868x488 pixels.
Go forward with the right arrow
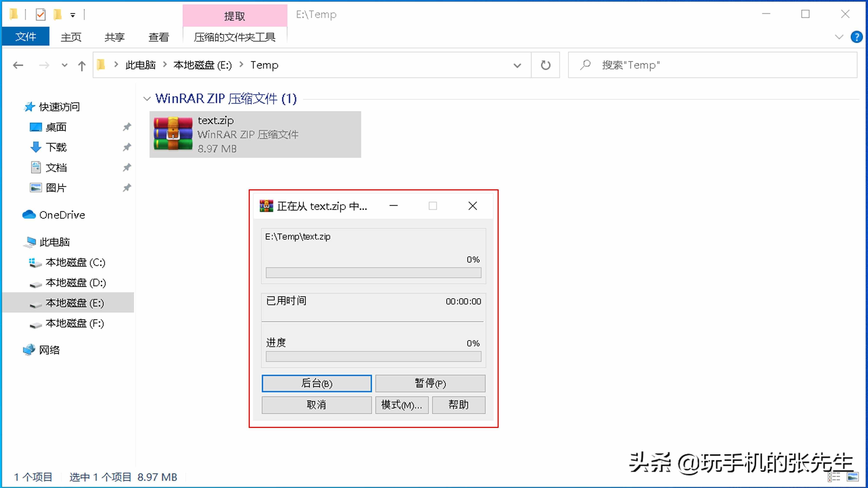44,65
